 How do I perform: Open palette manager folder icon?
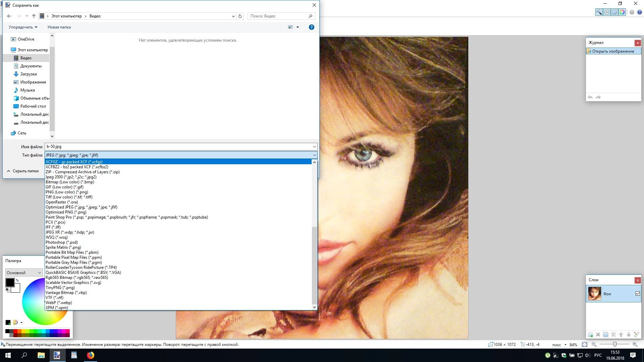(15, 322)
